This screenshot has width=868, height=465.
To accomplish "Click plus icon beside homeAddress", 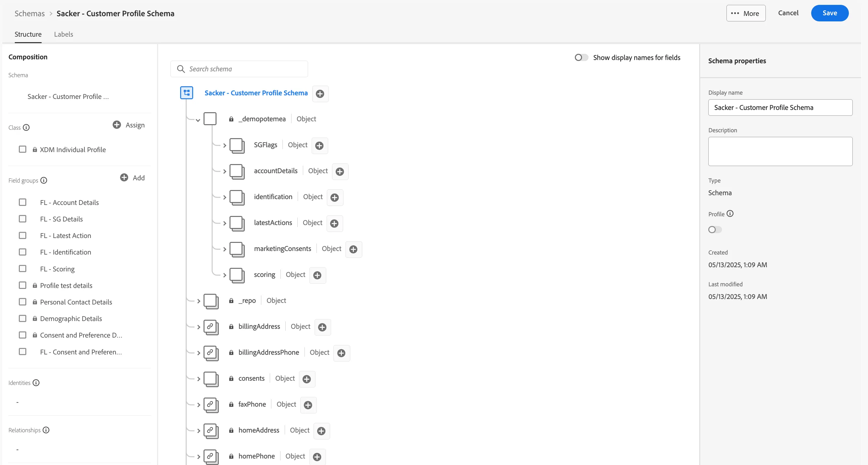I will coord(321,431).
